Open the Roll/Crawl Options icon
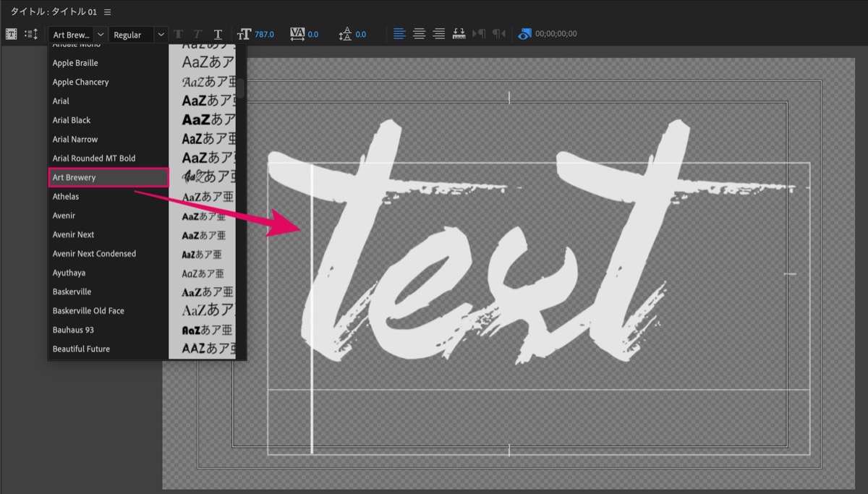The image size is (868, 494). pyautogui.click(x=31, y=34)
